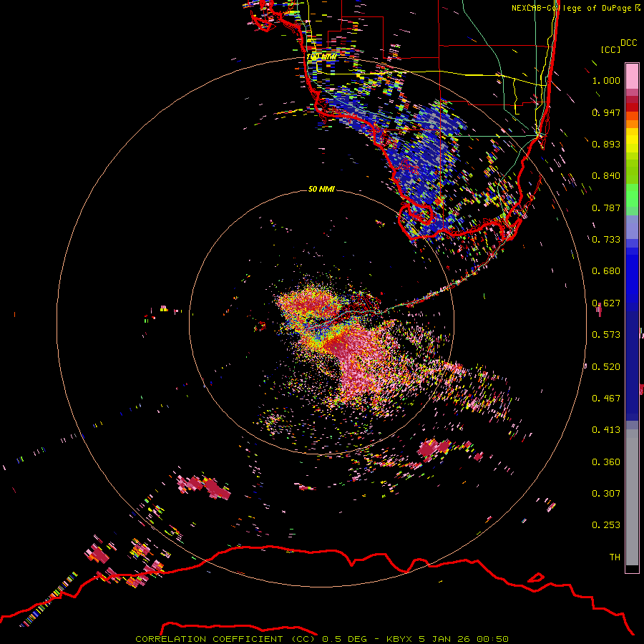
Task: Pick the light pink segment of the color bar
Action: 632,76
